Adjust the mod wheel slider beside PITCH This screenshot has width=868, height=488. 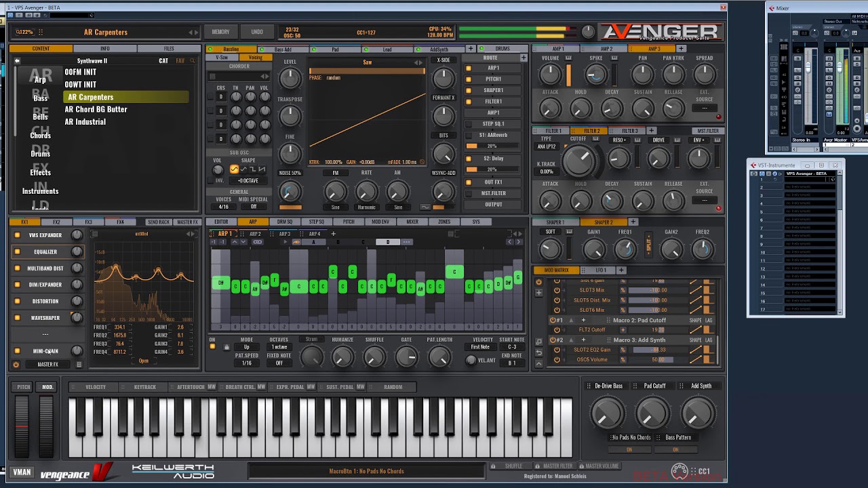click(46, 426)
